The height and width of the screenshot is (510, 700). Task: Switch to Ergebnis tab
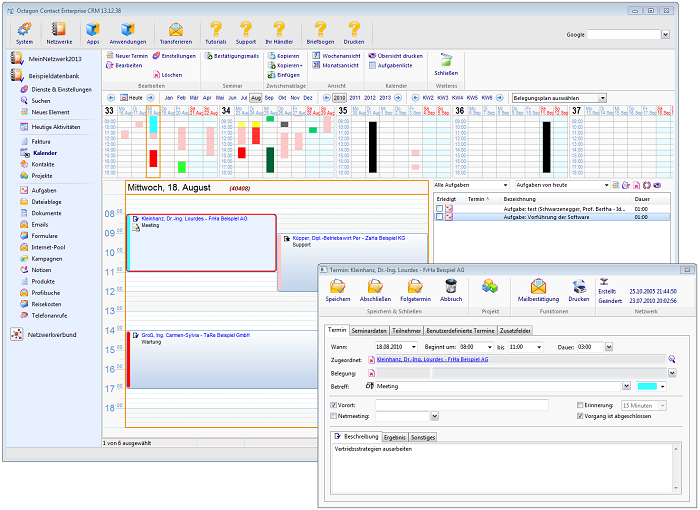coord(395,437)
